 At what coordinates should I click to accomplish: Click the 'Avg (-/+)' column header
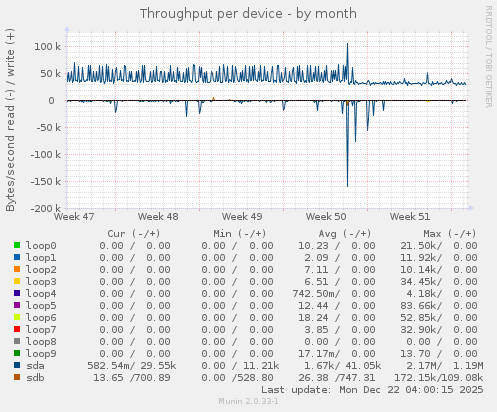[x=345, y=234]
